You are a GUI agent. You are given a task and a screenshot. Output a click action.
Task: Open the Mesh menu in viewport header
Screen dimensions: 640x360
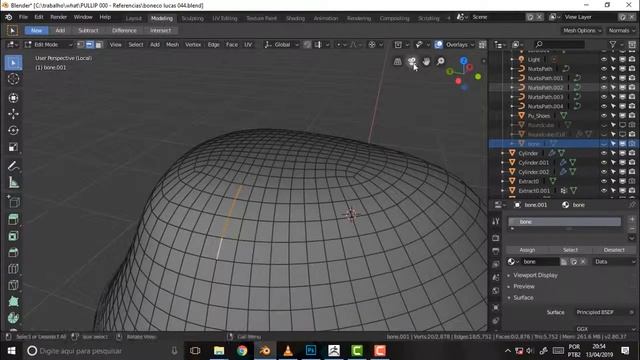[172, 44]
